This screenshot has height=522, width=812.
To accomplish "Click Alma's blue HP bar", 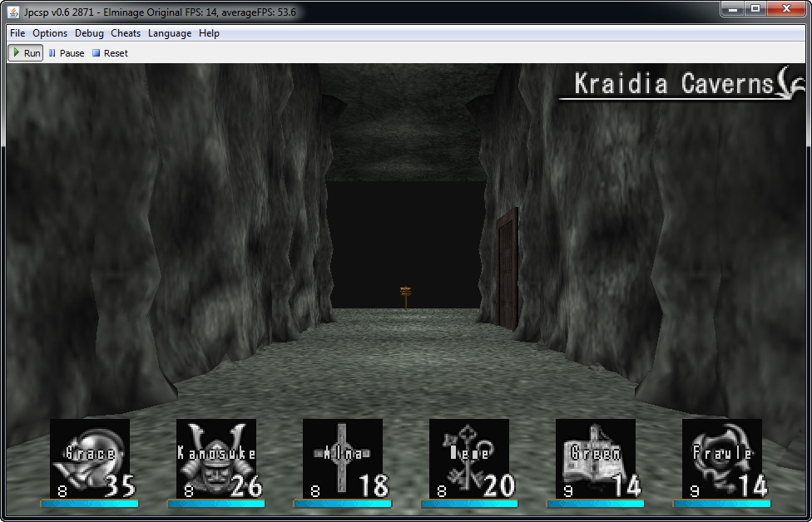I will coord(342,504).
